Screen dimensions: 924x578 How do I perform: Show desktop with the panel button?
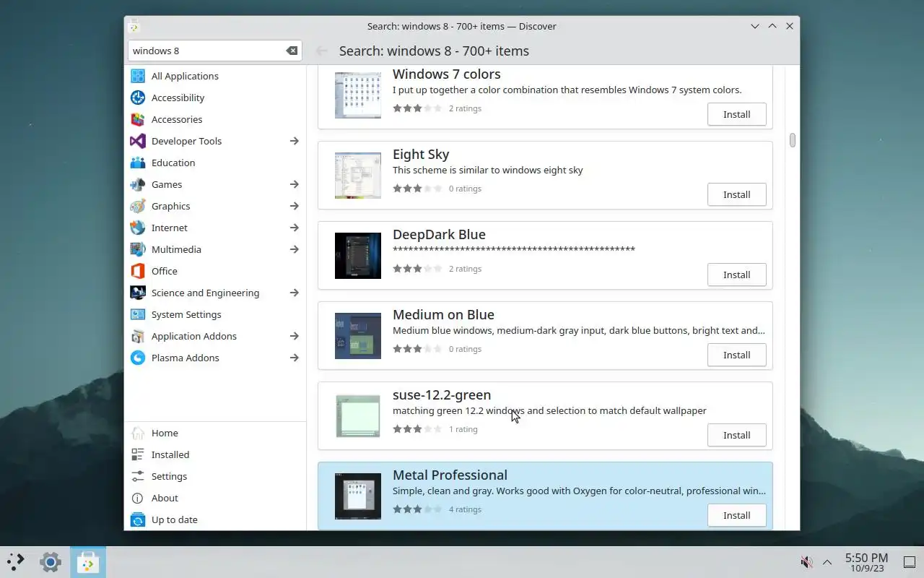click(x=909, y=561)
